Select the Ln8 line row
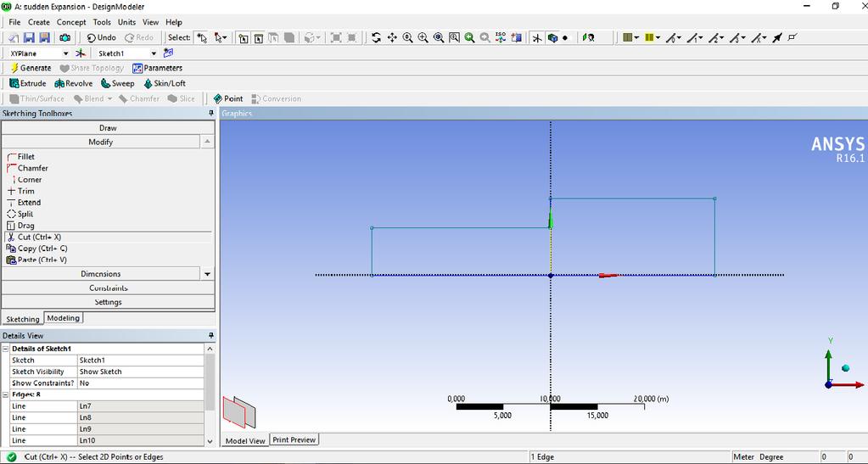The height and width of the screenshot is (464, 868). (x=108, y=418)
